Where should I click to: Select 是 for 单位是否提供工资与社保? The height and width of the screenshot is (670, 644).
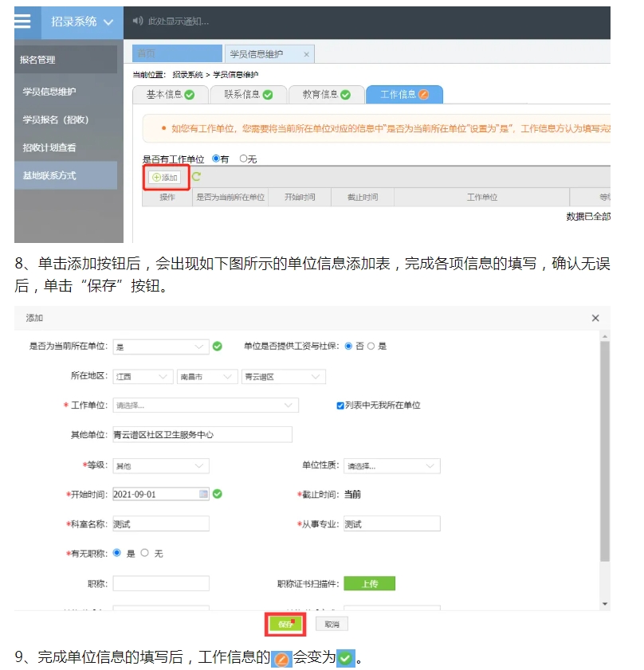coord(371,347)
